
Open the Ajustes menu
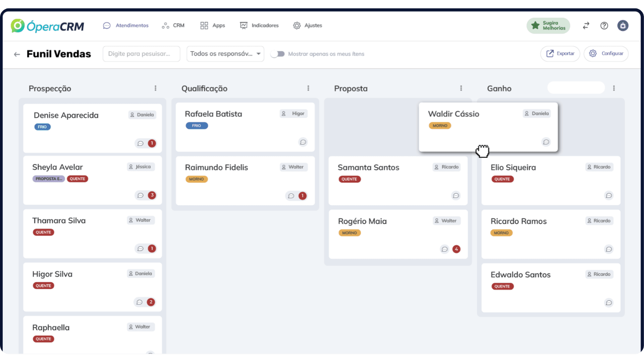308,25
